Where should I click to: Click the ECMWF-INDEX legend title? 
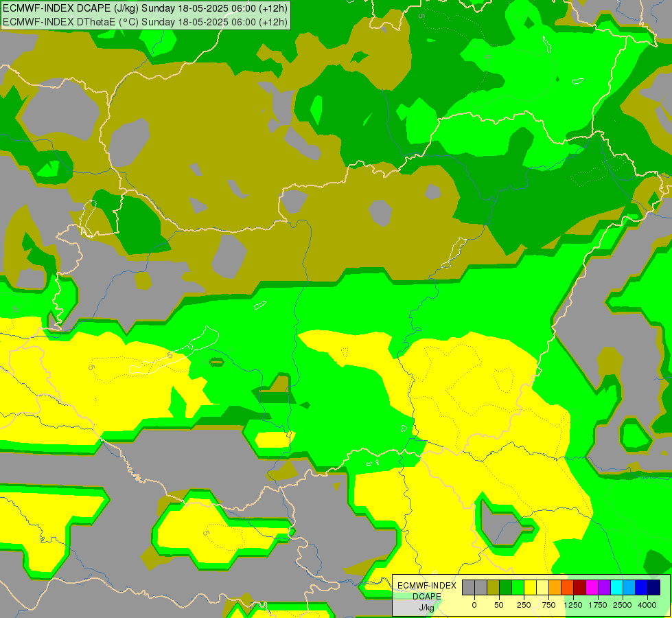pyautogui.click(x=427, y=586)
